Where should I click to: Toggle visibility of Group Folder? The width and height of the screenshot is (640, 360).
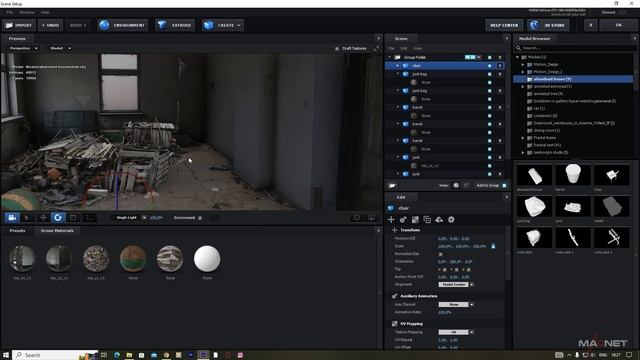[490, 58]
